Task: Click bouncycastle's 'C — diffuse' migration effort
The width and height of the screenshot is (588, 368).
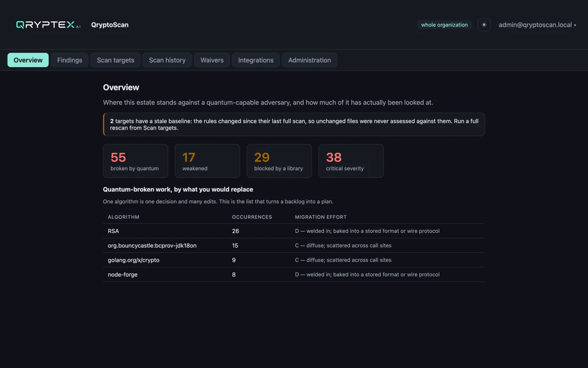Action: [x=343, y=246]
